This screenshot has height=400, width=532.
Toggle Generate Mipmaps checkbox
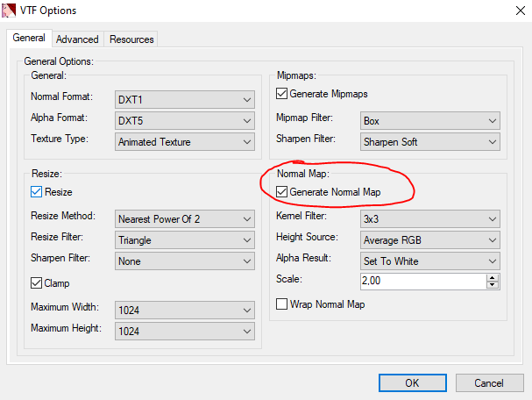click(282, 94)
